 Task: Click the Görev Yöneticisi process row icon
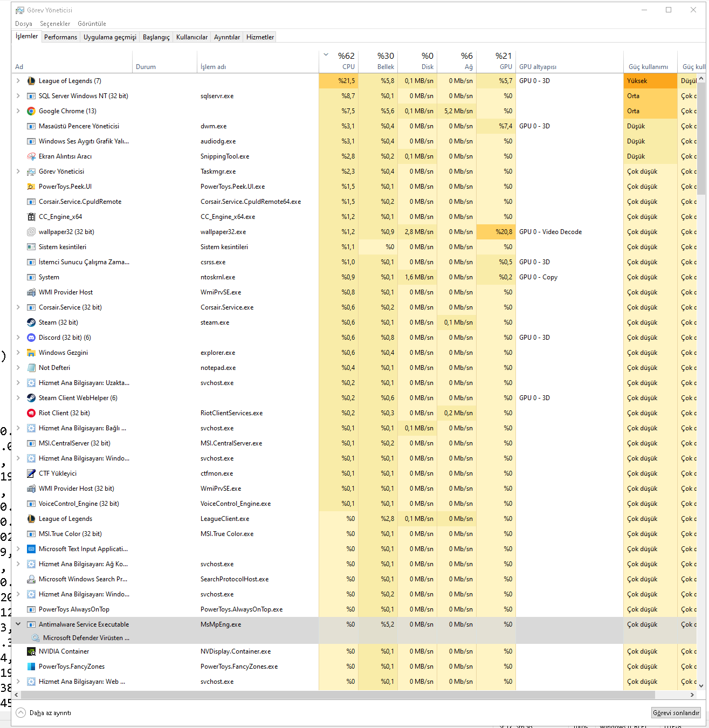(x=31, y=171)
